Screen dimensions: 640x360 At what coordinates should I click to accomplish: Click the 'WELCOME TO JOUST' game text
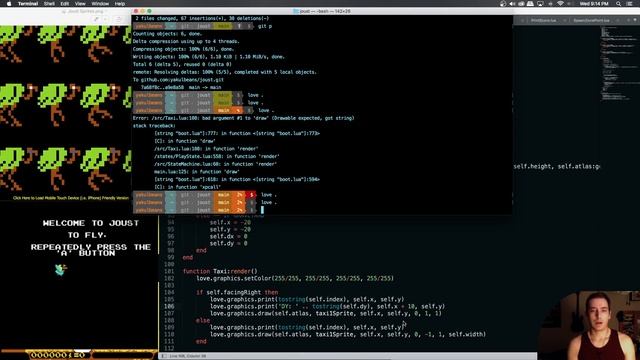tap(91, 223)
